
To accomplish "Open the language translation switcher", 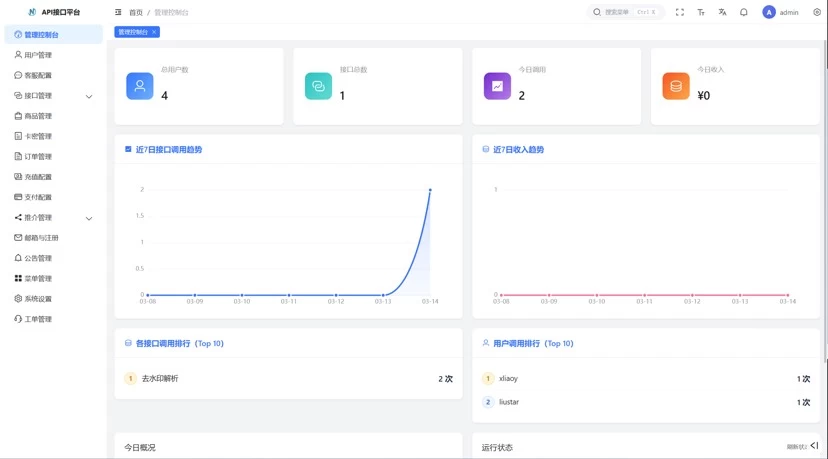I will (x=722, y=12).
